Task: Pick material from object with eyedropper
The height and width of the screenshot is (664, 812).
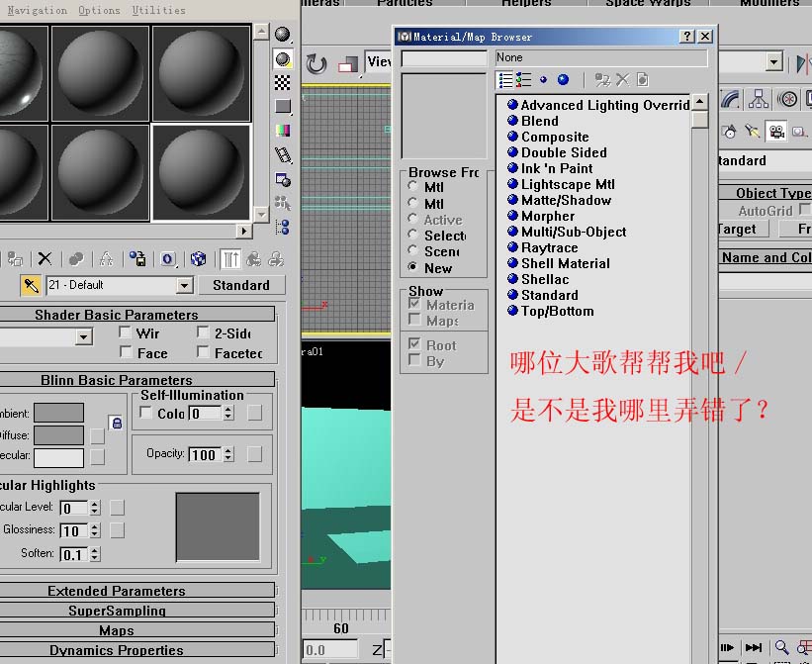Action: tap(31, 285)
